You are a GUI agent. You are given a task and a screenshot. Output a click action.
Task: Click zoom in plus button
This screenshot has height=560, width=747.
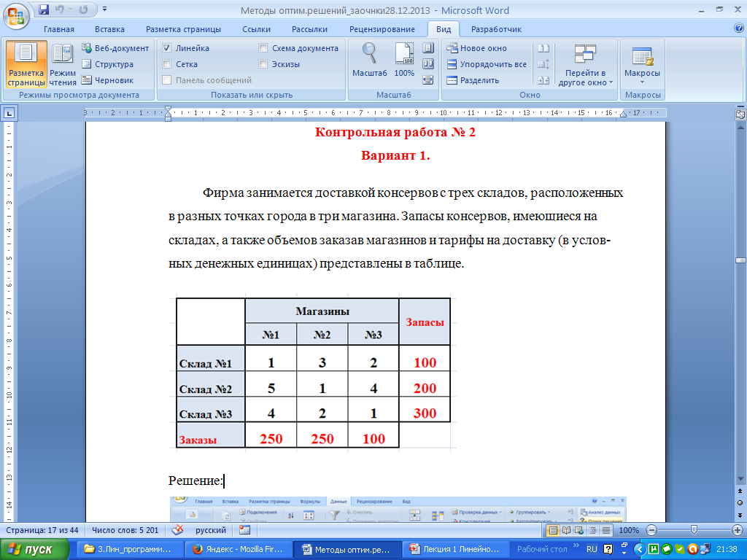738,530
